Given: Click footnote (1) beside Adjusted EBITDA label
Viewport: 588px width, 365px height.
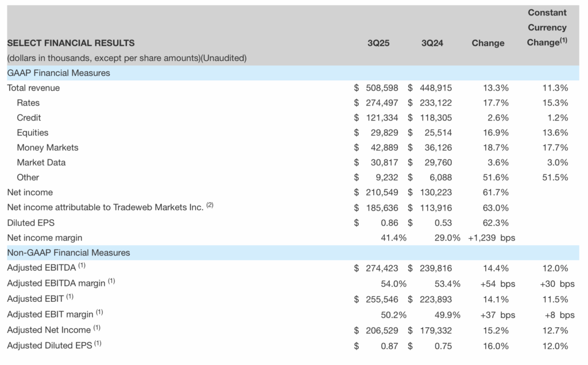Looking at the screenshot, I should click(x=82, y=266).
